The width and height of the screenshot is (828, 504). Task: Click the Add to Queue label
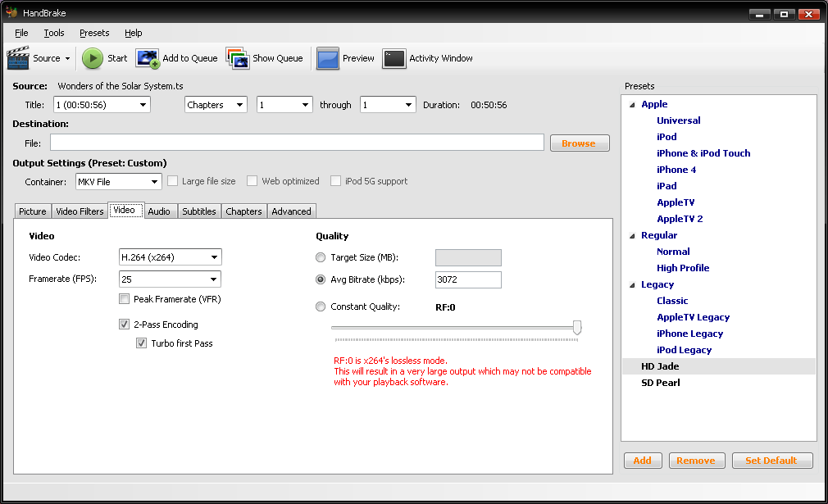pos(190,58)
